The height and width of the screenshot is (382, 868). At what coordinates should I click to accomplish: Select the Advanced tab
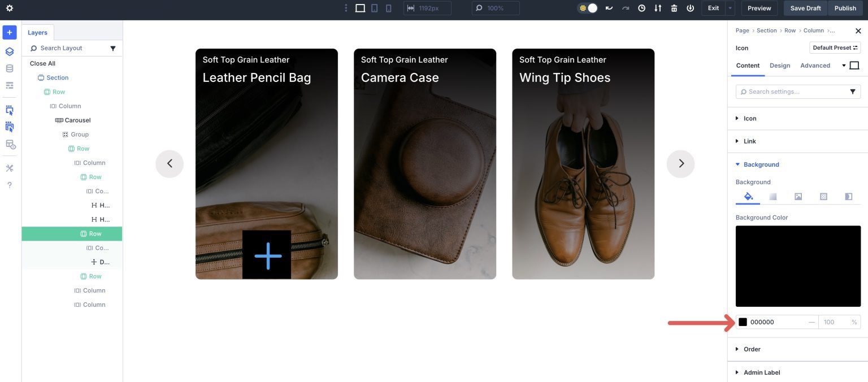(815, 66)
